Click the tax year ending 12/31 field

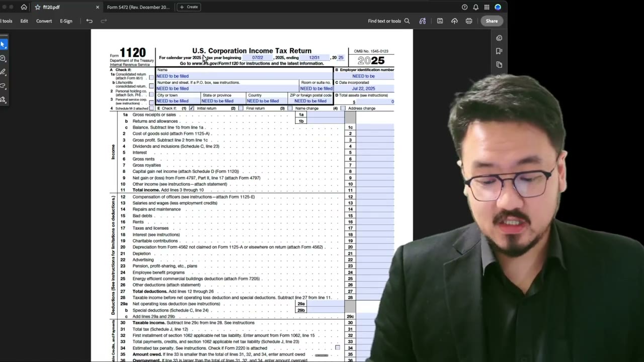point(314,58)
